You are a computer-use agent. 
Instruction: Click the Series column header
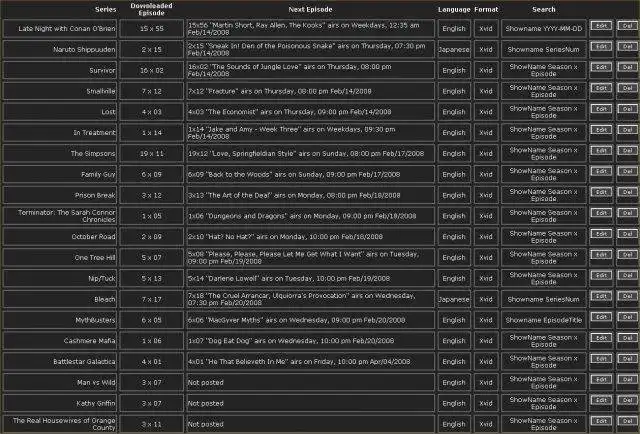[x=105, y=9]
